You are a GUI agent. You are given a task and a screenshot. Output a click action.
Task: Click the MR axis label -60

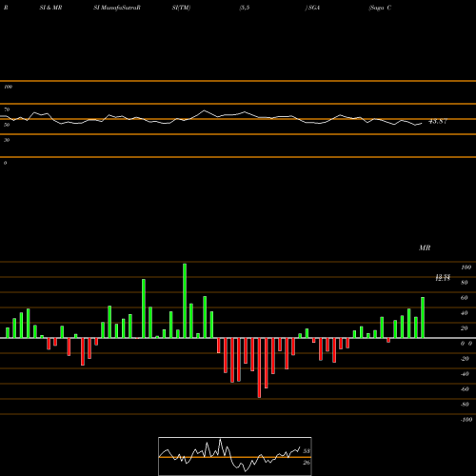465,389
